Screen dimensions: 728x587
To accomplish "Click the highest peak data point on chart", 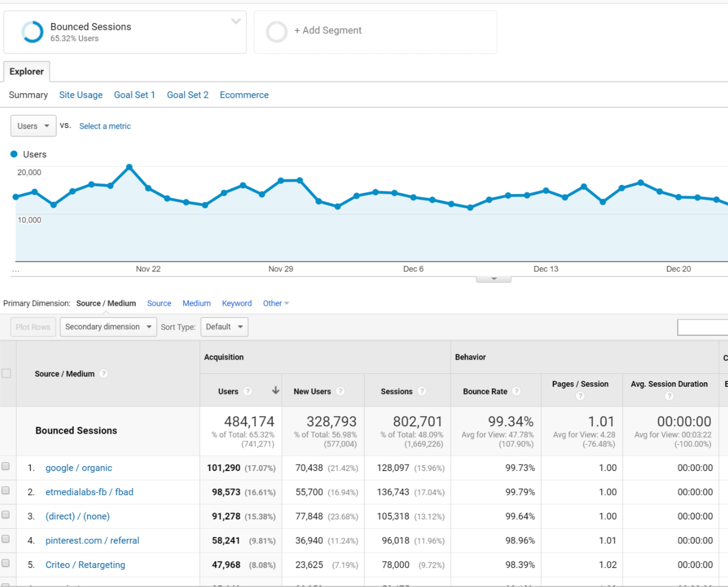I will [129, 167].
